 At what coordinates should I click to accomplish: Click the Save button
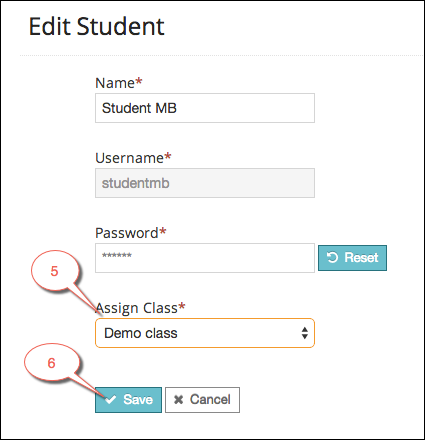[128, 400]
